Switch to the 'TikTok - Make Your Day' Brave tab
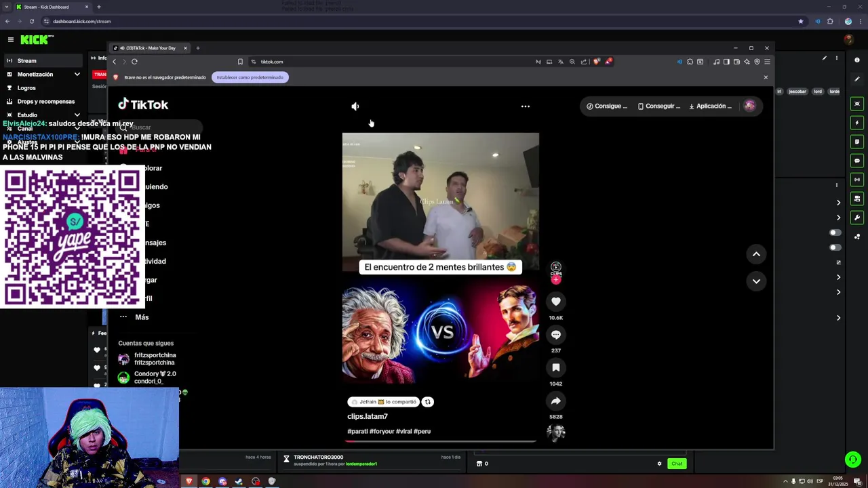This screenshot has height=488, width=868. [x=150, y=48]
